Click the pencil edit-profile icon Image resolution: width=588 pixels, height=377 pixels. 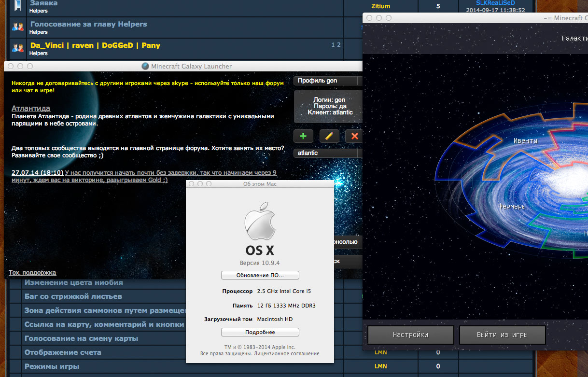click(x=329, y=136)
